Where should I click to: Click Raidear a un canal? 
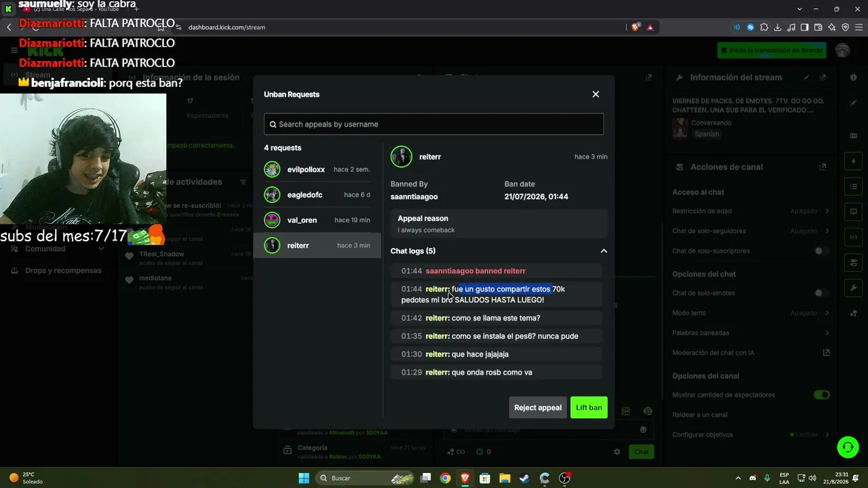(700, 415)
